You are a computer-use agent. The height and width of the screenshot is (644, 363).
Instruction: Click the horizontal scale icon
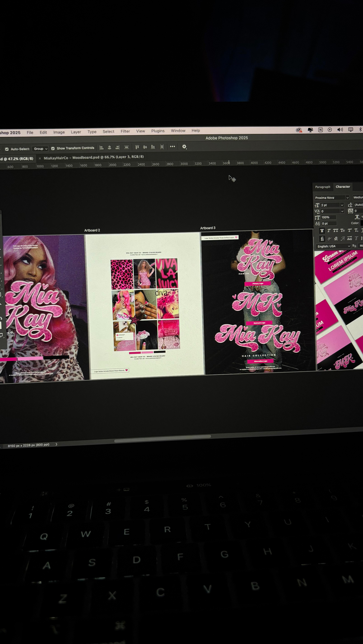[357, 217]
